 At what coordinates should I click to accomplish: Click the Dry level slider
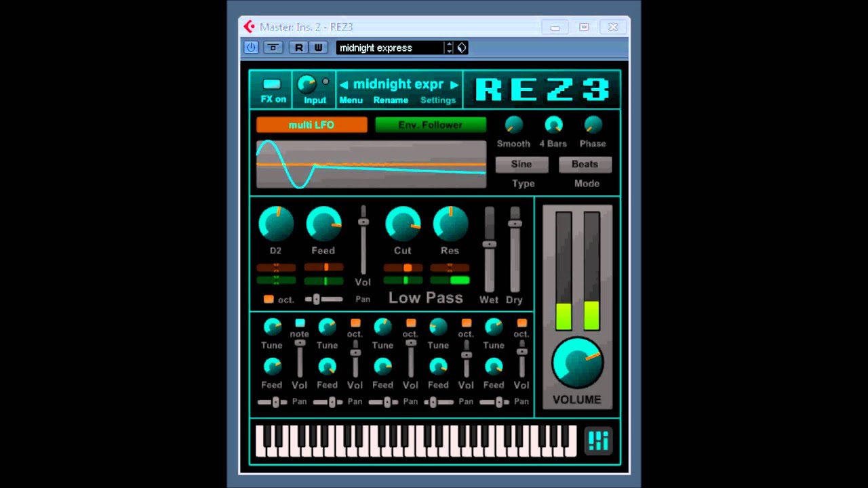click(x=515, y=250)
